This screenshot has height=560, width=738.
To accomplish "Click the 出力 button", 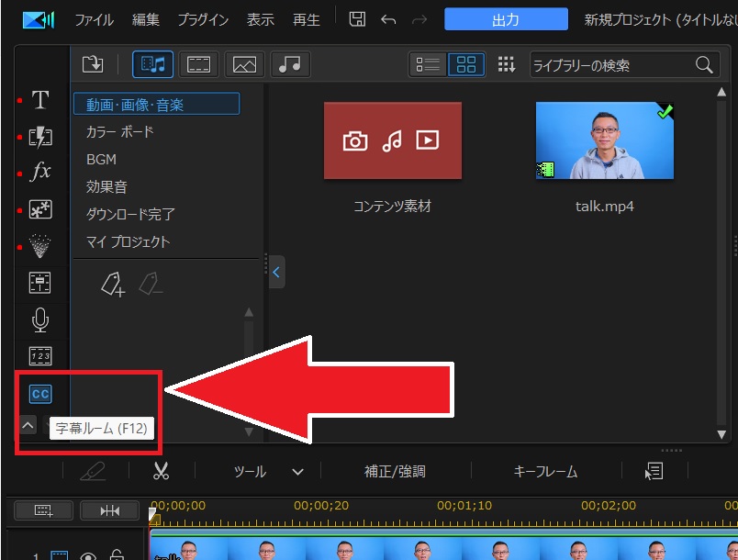I will pyautogui.click(x=506, y=19).
